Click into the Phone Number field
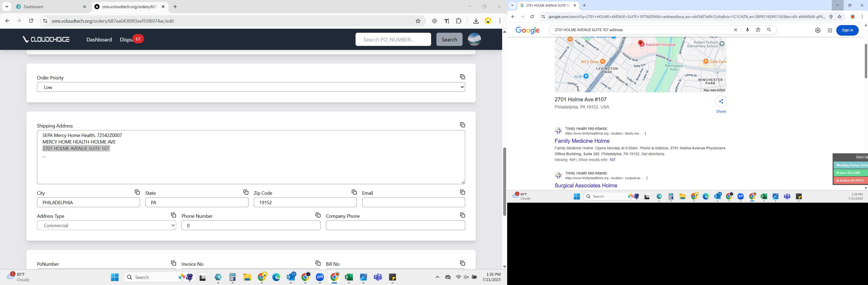This screenshot has width=868, height=285. pos(251,225)
